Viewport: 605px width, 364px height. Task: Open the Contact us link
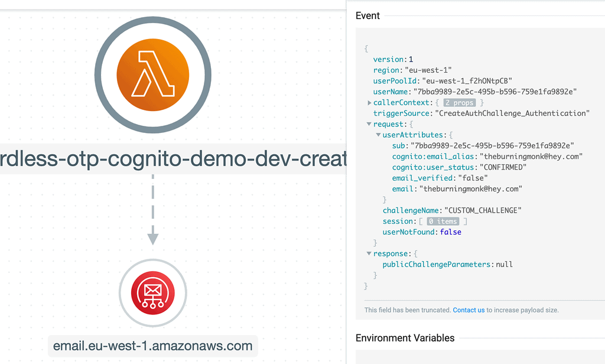coord(469,310)
